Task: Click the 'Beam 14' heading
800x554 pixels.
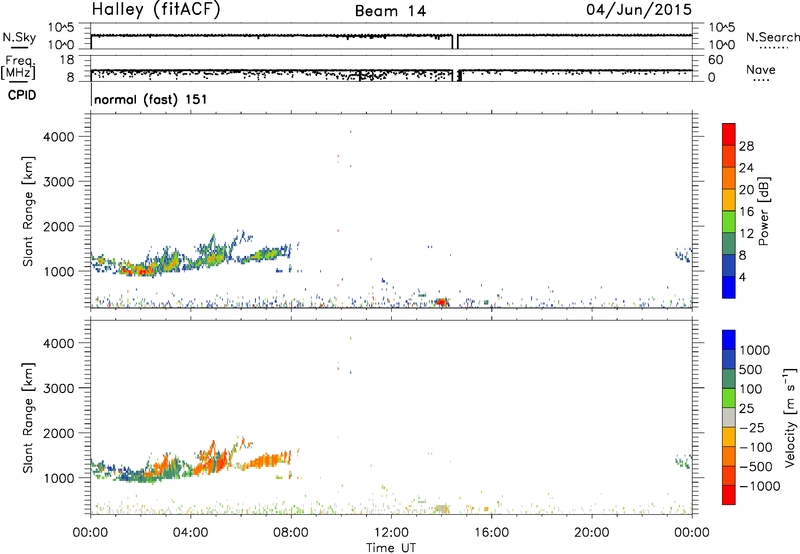Action: tap(390, 11)
